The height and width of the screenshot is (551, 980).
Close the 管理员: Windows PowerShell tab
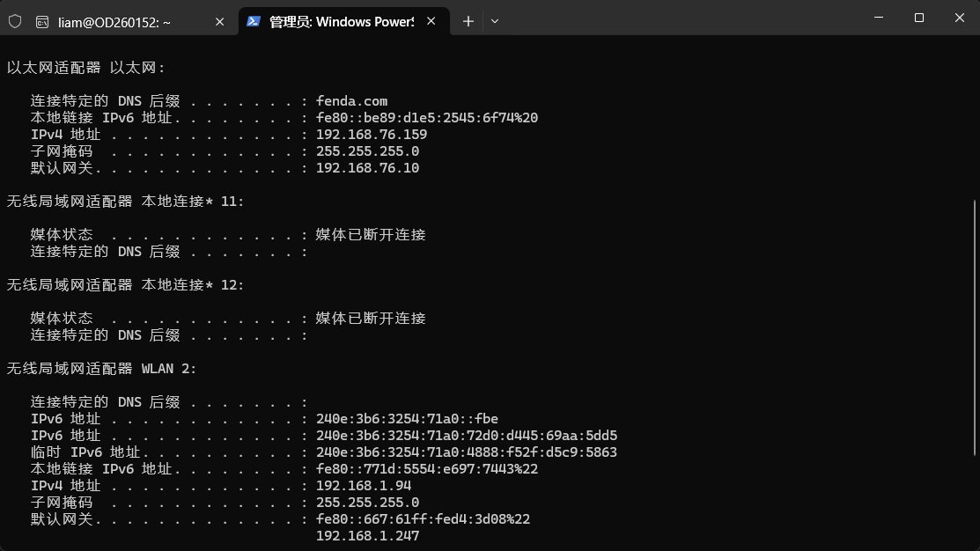coord(431,21)
